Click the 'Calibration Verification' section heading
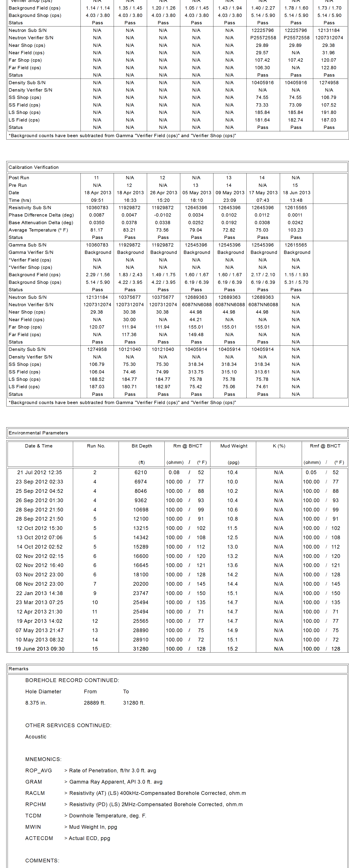The width and height of the screenshot is (349, 868). (x=34, y=167)
